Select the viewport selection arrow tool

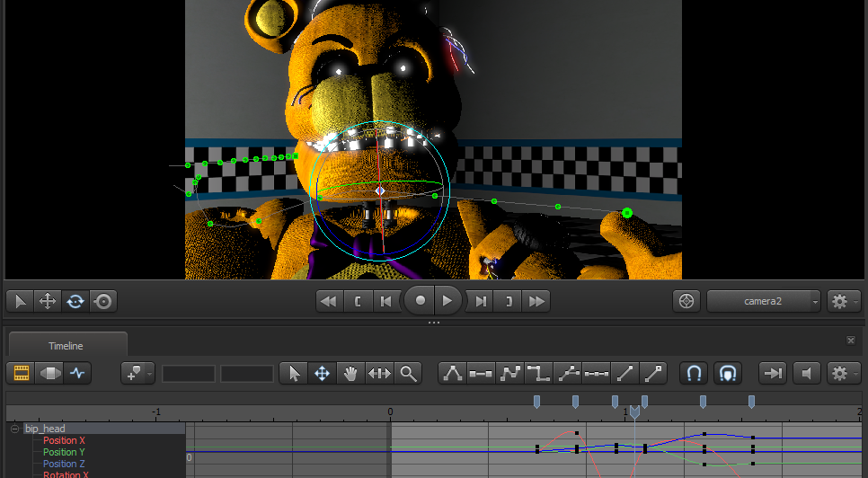21,302
